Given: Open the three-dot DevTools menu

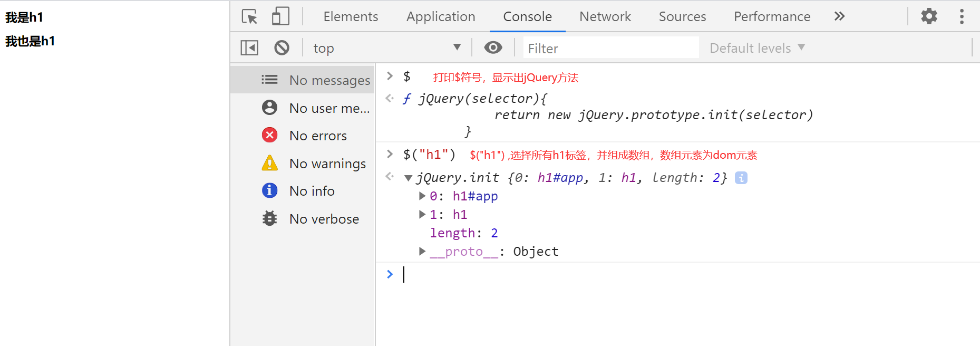Looking at the screenshot, I should coord(962,16).
